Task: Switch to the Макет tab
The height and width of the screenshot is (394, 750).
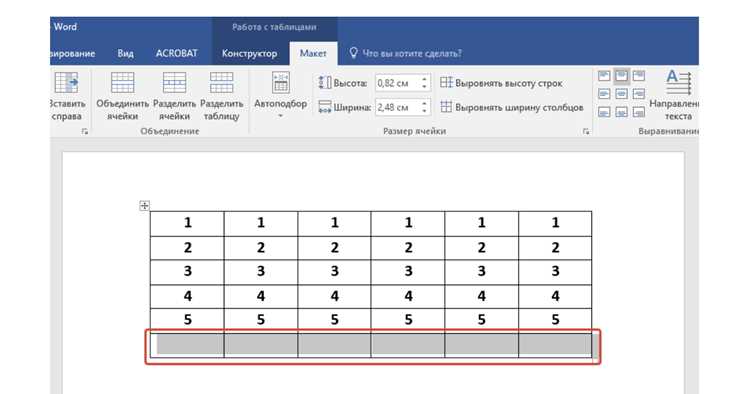Action: pos(313,54)
